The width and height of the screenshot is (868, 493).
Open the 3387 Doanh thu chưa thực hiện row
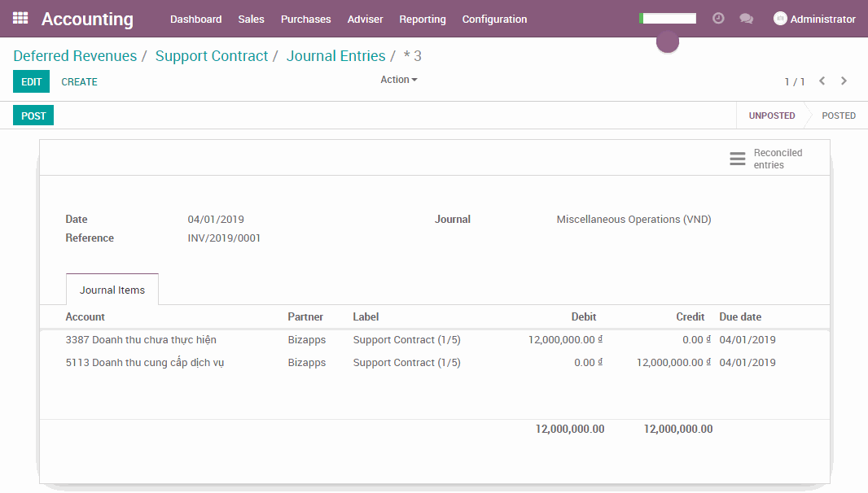(x=141, y=340)
